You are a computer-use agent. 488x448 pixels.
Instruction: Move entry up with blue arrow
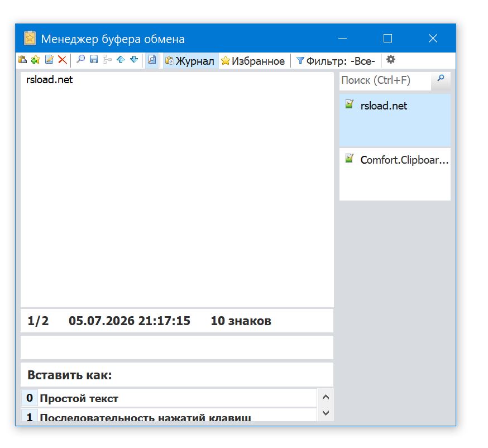[x=121, y=59]
